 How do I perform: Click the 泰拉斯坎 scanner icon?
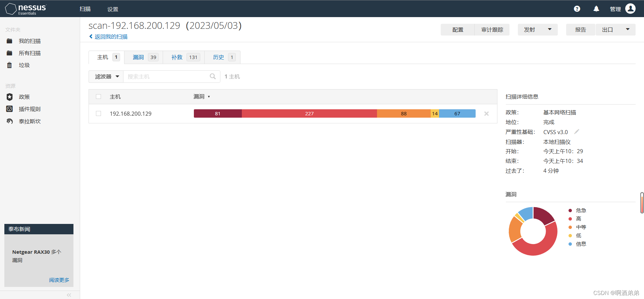point(9,121)
